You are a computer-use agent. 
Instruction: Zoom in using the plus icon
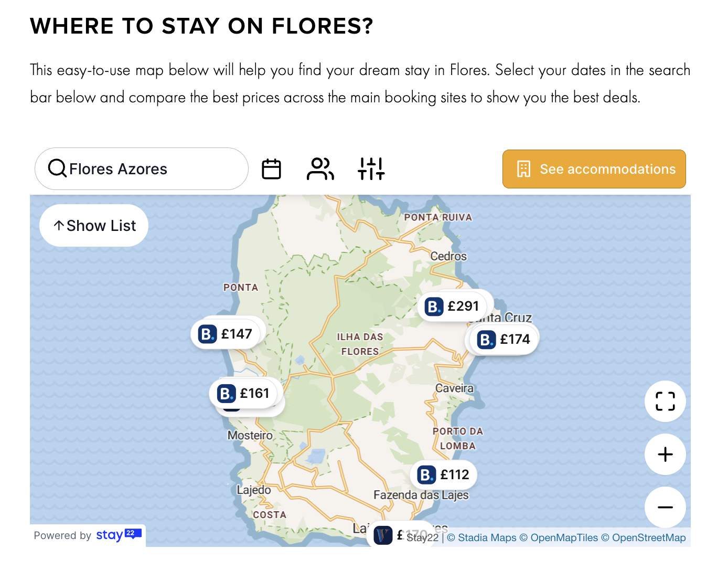click(x=665, y=455)
